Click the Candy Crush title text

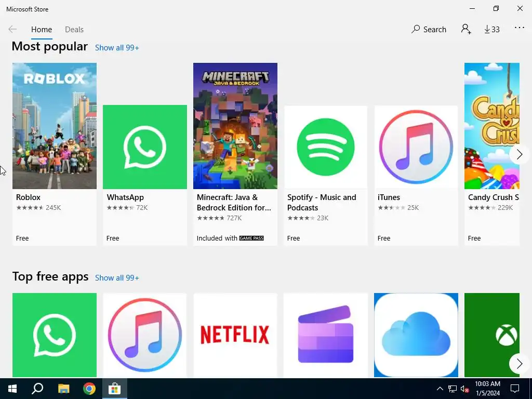494,197
